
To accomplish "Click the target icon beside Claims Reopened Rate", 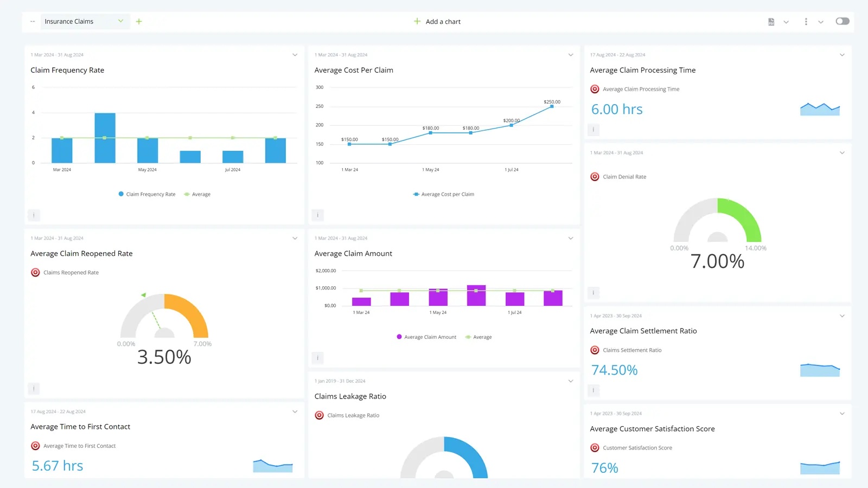I will (36, 272).
